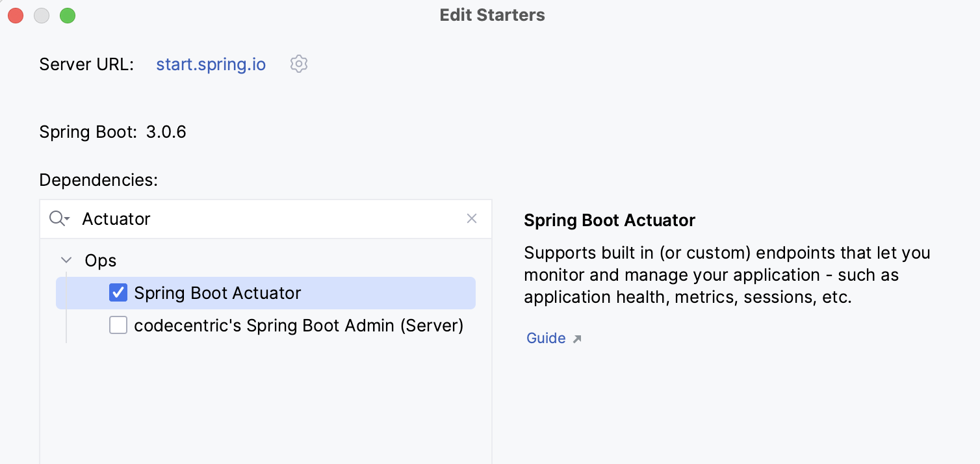Viewport: 980px width, 464px height.
Task: Collapse the Ops category chevron
Action: pos(66,260)
